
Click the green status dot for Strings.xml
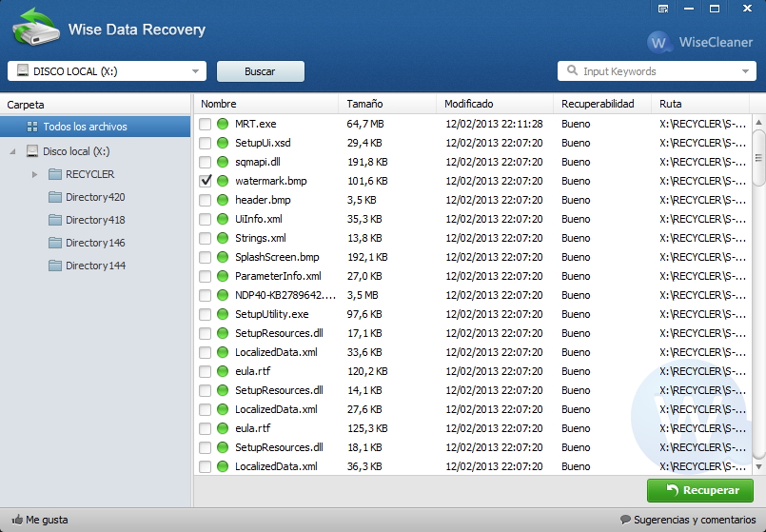coord(223,238)
